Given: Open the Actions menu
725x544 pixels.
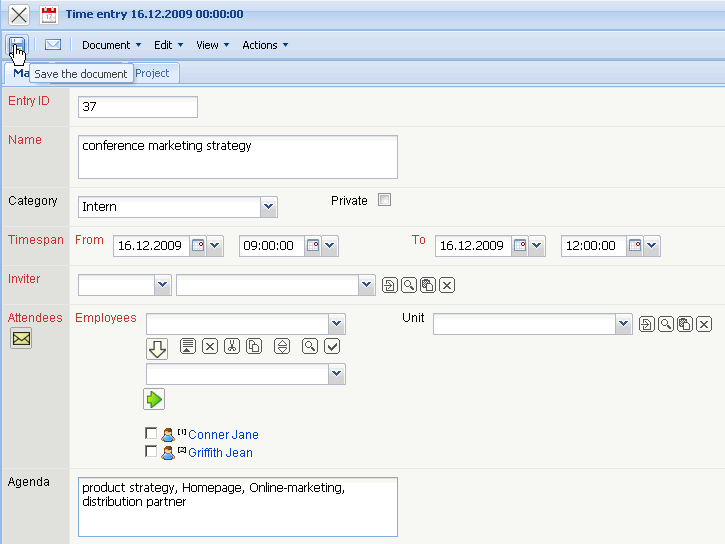Looking at the screenshot, I should coord(265,45).
